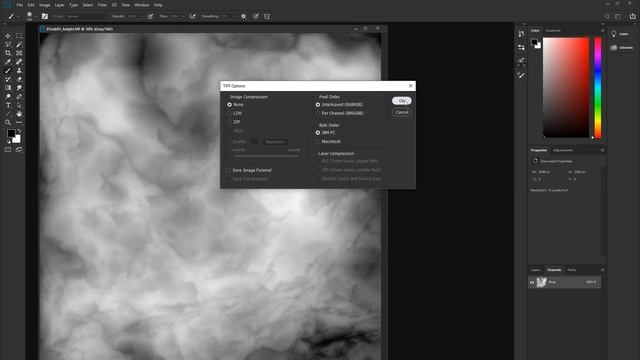Switch to the Paths tab
640x360 pixels.
tap(572, 270)
